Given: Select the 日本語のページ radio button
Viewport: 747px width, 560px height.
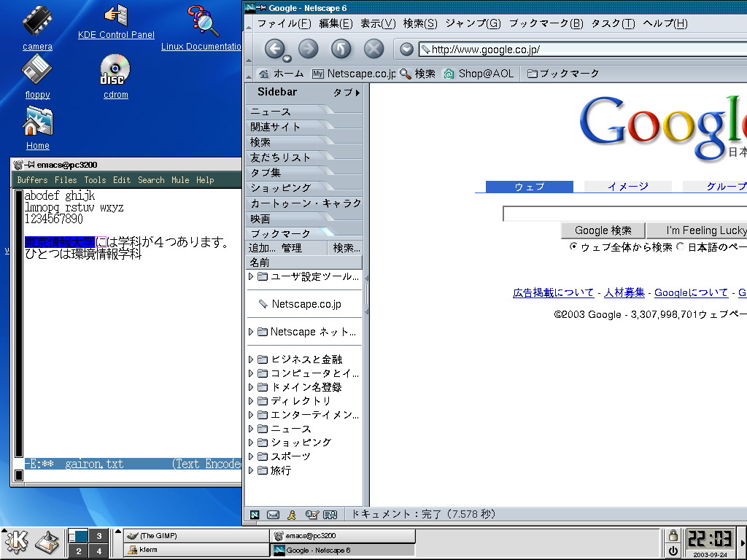Looking at the screenshot, I should point(681,246).
